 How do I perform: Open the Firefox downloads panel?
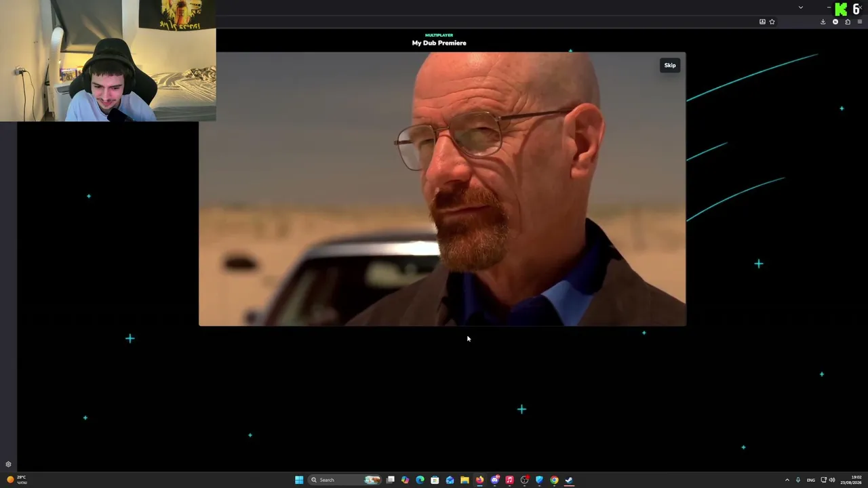pyautogui.click(x=823, y=22)
